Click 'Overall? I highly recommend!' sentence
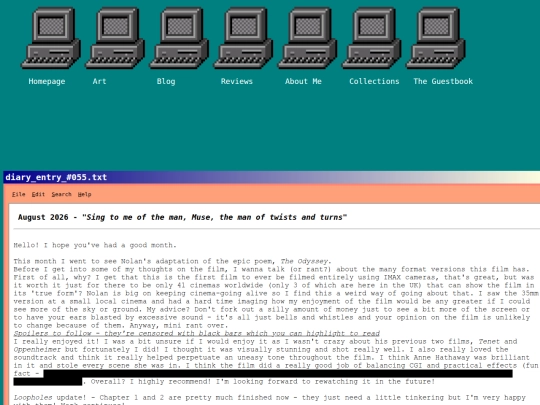The width and height of the screenshot is (540, 405). pos(151,382)
